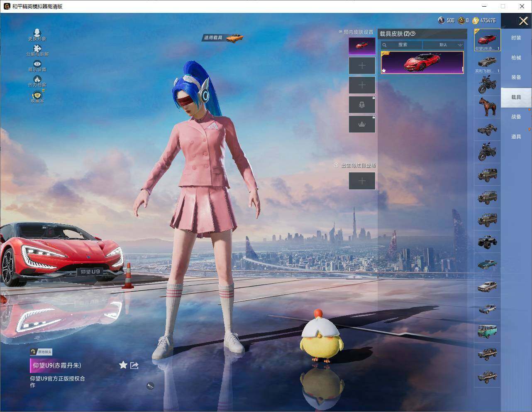The width and height of the screenshot is (532, 412).
Task: Open help icon next to 载具皮肤(2)
Action: click(413, 34)
